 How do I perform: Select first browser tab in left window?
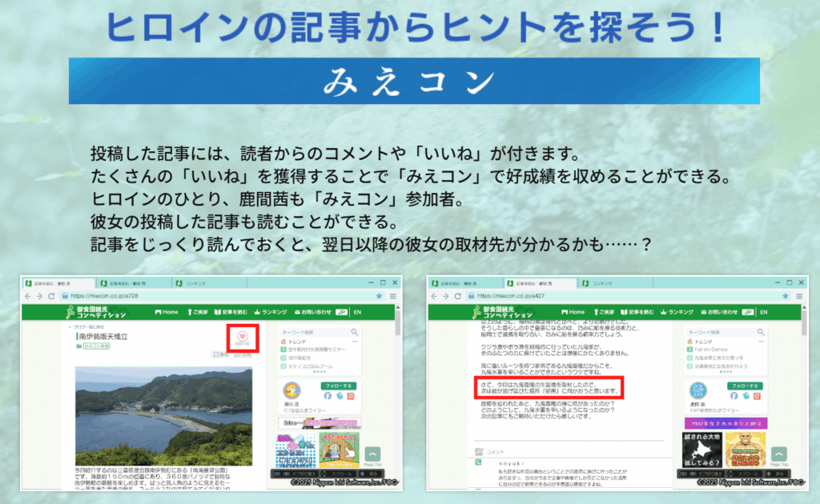[58, 283]
